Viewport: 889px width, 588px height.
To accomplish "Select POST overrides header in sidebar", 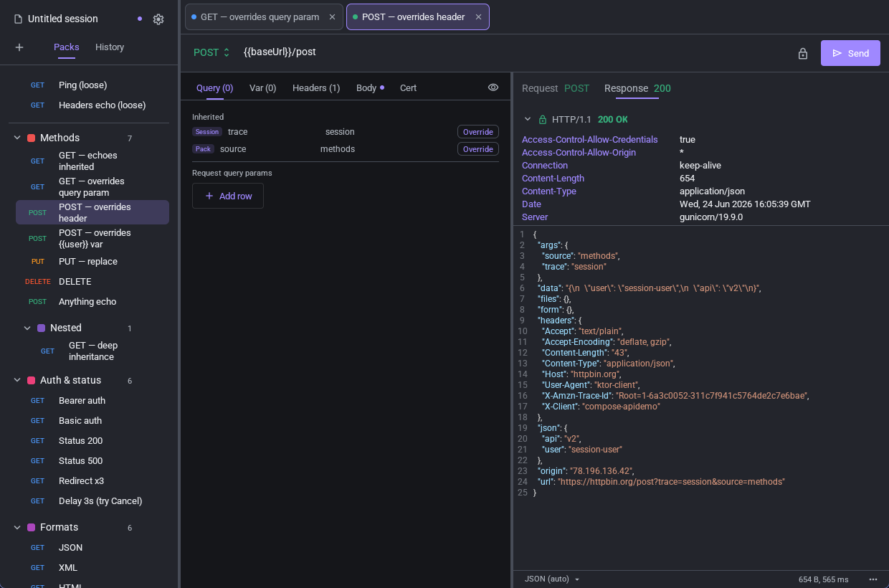I will 92,213.
